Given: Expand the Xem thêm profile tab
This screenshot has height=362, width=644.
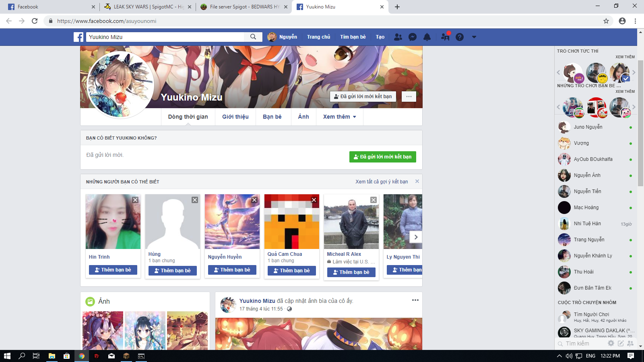Looking at the screenshot, I should point(340,117).
